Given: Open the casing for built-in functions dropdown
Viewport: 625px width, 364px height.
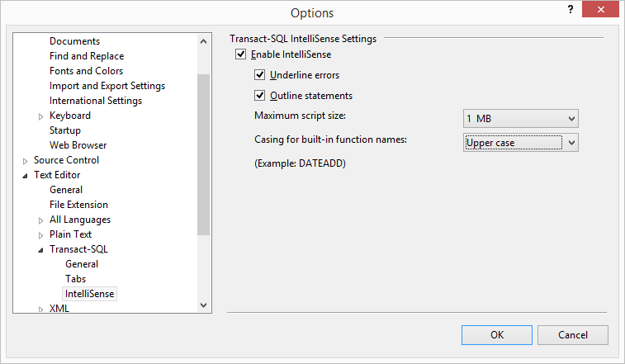Looking at the screenshot, I should [521, 143].
